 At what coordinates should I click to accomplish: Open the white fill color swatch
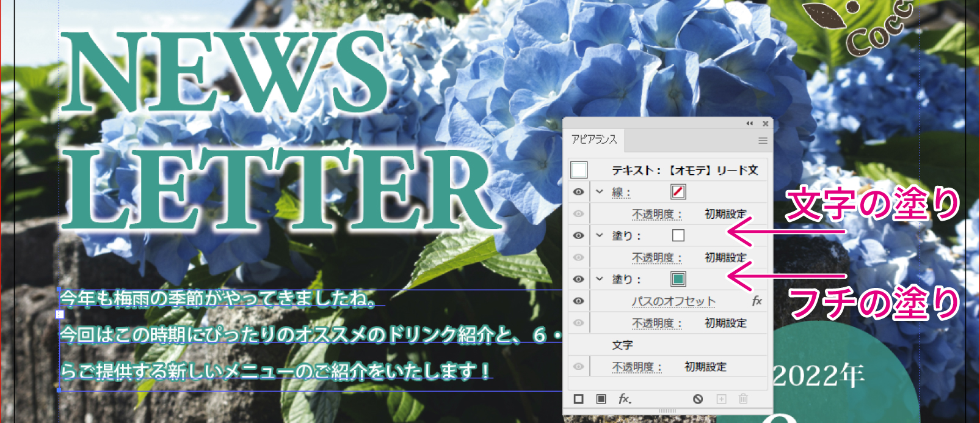678,235
